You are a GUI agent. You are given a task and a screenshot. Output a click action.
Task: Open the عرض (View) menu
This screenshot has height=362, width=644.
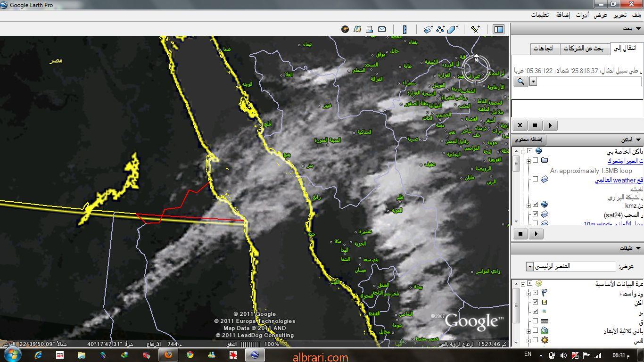tap(601, 15)
